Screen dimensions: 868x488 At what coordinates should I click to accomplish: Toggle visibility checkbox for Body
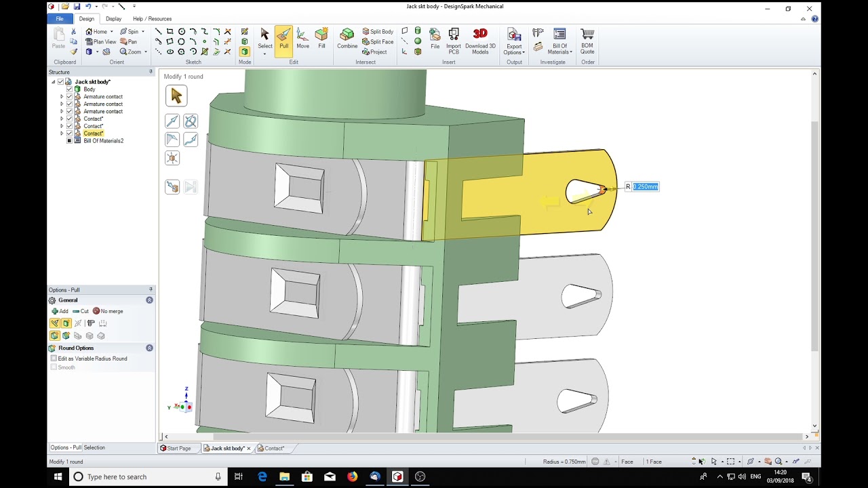(69, 89)
